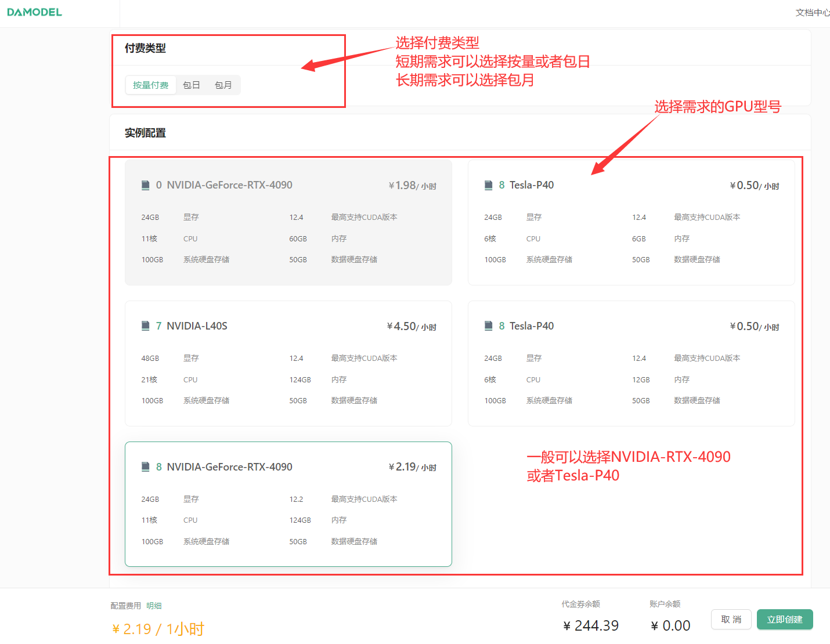830x644 pixels.
Task: Open 文档中心 in the top bar
Action: pos(813,12)
